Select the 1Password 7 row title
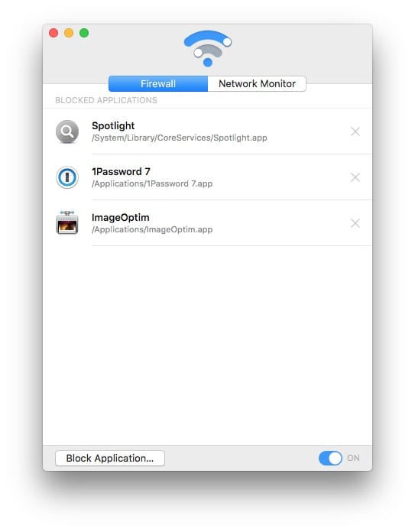415x532 pixels. (122, 172)
